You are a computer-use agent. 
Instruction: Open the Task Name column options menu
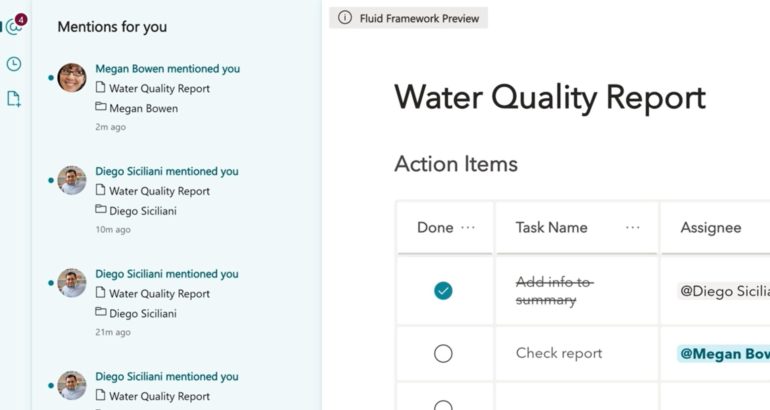633,228
